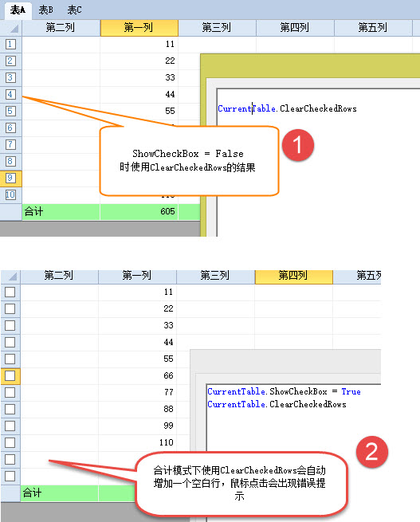Select row header 3 in the numbered table
The width and height of the screenshot is (420, 522).
[x=10, y=77]
